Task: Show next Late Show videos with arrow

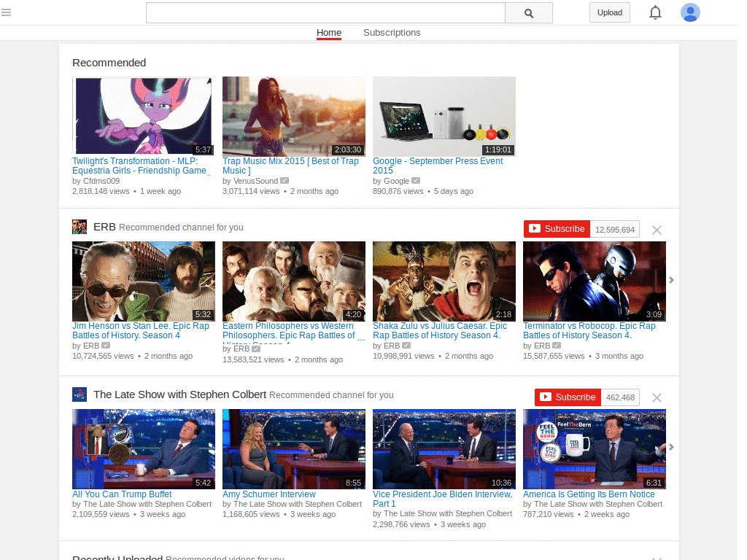Action: [x=671, y=447]
